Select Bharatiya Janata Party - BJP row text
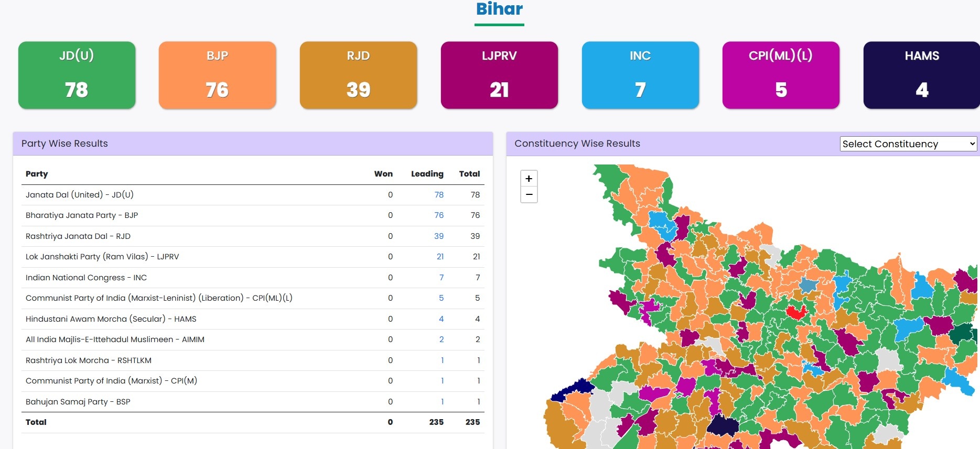The width and height of the screenshot is (980, 449). pos(82,215)
